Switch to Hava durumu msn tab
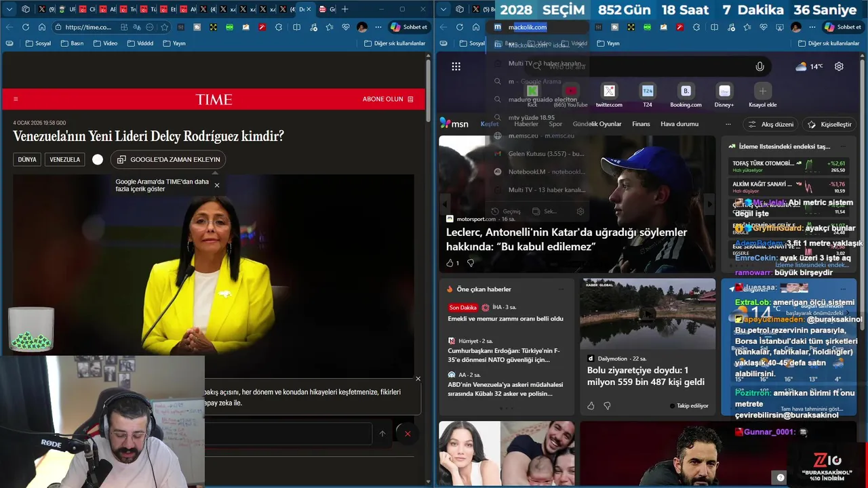868x488 pixels. 679,124
